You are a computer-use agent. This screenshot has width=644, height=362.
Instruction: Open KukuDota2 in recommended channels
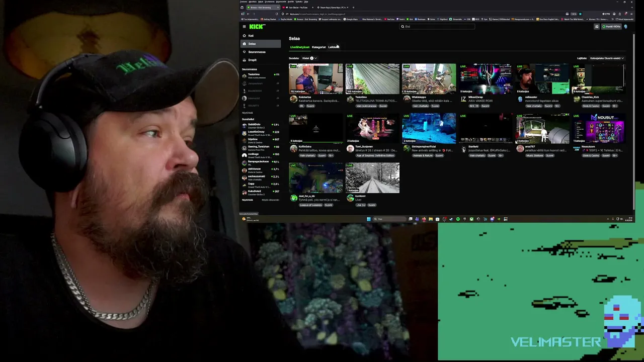tap(261, 192)
